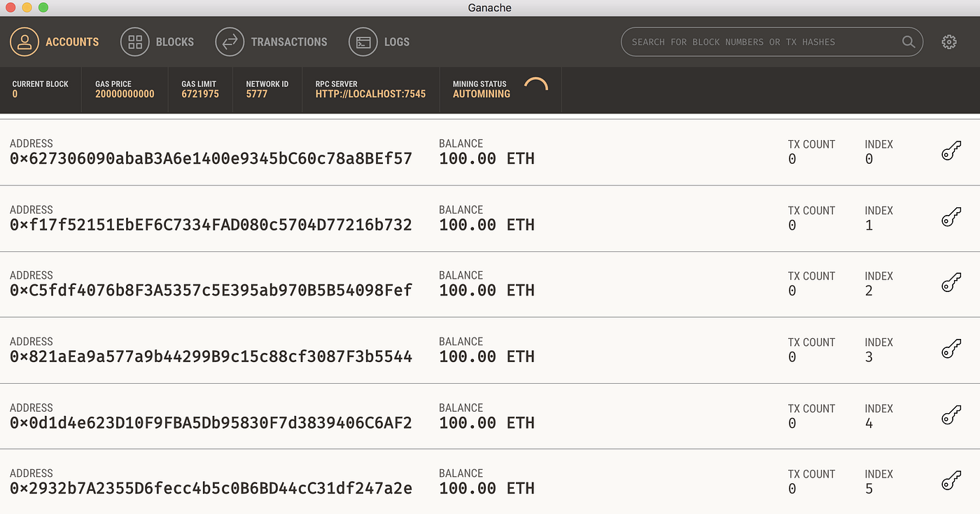Viewport: 980px width, 514px height.
Task: Click the AUTOMINING mining status text
Action: tap(482, 94)
